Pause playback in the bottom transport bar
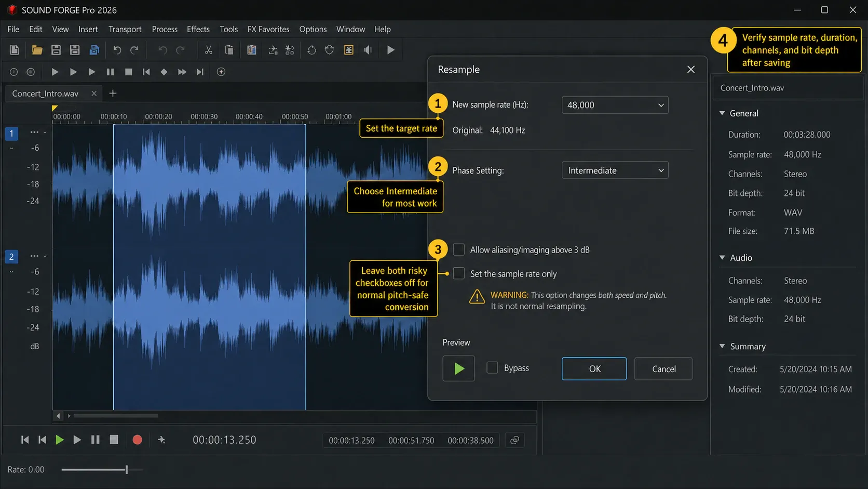This screenshot has height=489, width=868. [x=95, y=440]
